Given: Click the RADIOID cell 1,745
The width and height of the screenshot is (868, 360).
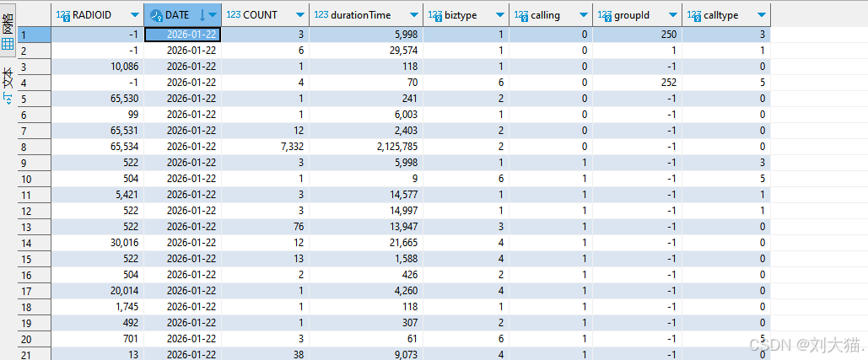Looking at the screenshot, I should pos(98,307).
